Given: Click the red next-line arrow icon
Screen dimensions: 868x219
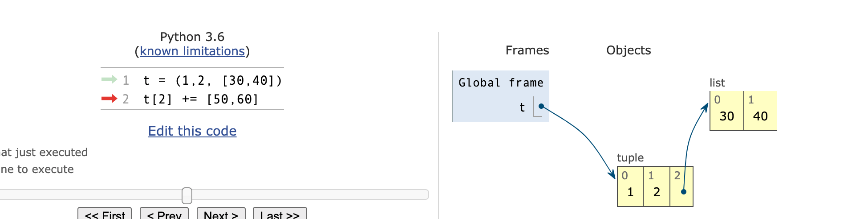Looking at the screenshot, I should [109, 99].
